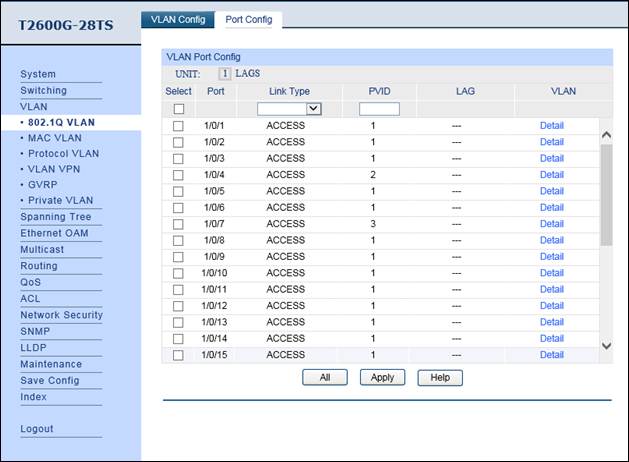The height and width of the screenshot is (462, 629).
Task: Expand the Spanning Tree menu
Action: coord(56,217)
